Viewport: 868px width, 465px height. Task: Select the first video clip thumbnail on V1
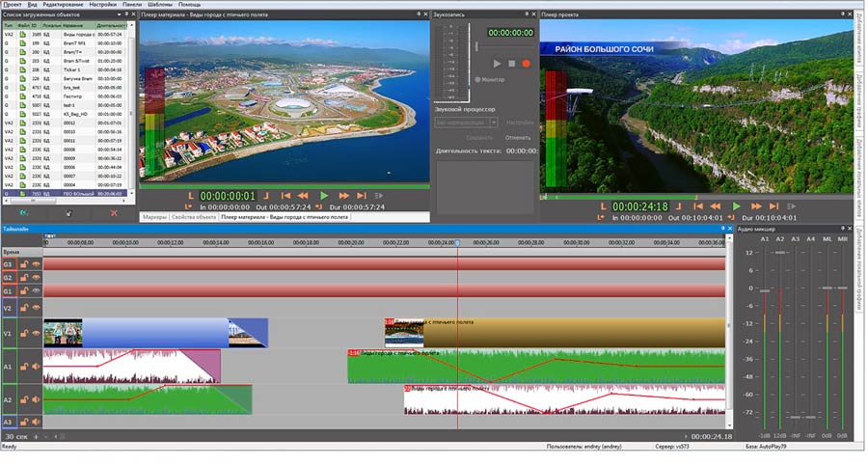tap(63, 333)
